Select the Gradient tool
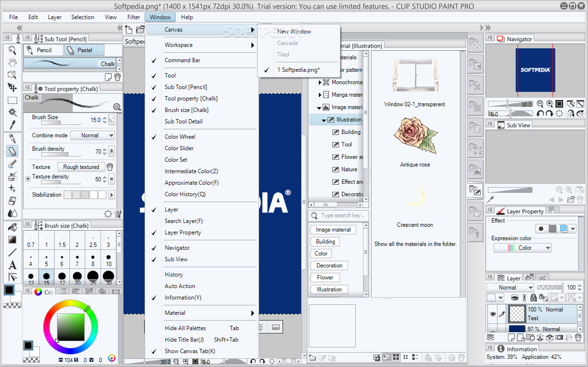 12,240
